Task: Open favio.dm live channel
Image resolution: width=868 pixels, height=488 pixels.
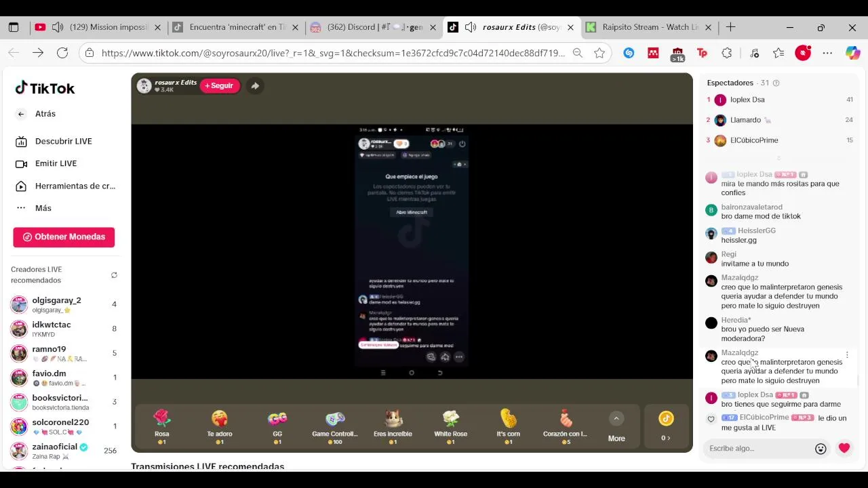Action: click(x=64, y=378)
